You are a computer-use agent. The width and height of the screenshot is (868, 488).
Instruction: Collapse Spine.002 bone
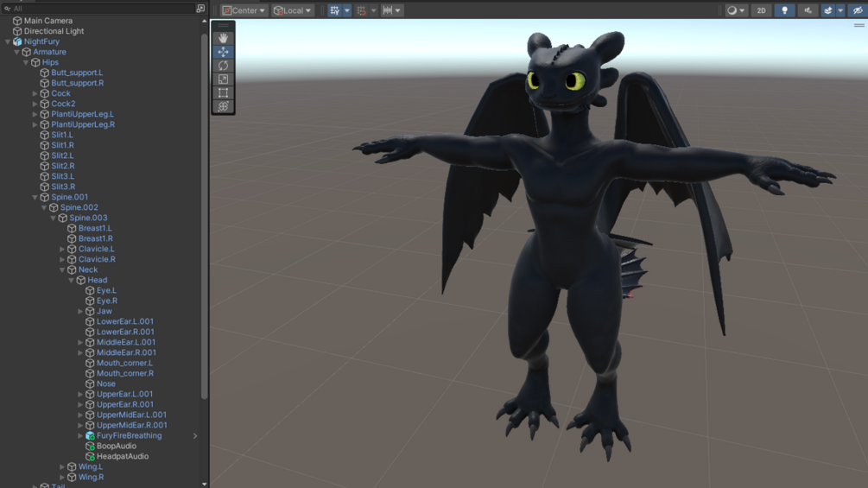44,207
